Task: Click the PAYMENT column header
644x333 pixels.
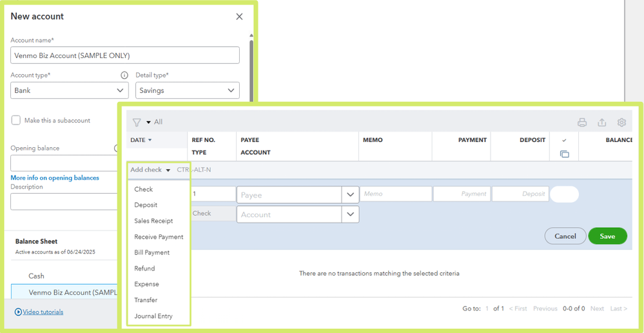Action: coord(473,140)
